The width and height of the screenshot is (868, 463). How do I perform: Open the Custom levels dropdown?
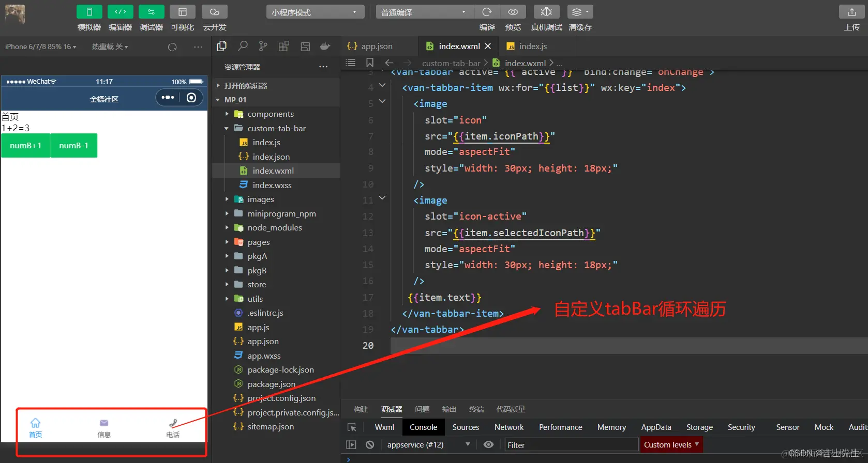pyautogui.click(x=671, y=444)
